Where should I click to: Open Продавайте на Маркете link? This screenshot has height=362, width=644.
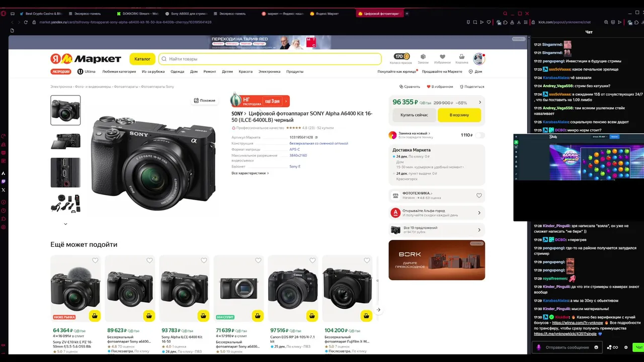pyautogui.click(x=442, y=71)
